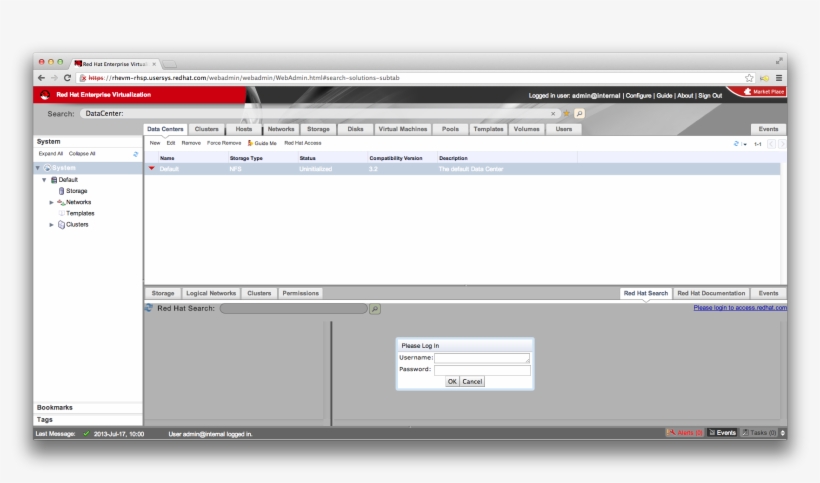Click the Sign Out link

pyautogui.click(x=710, y=96)
